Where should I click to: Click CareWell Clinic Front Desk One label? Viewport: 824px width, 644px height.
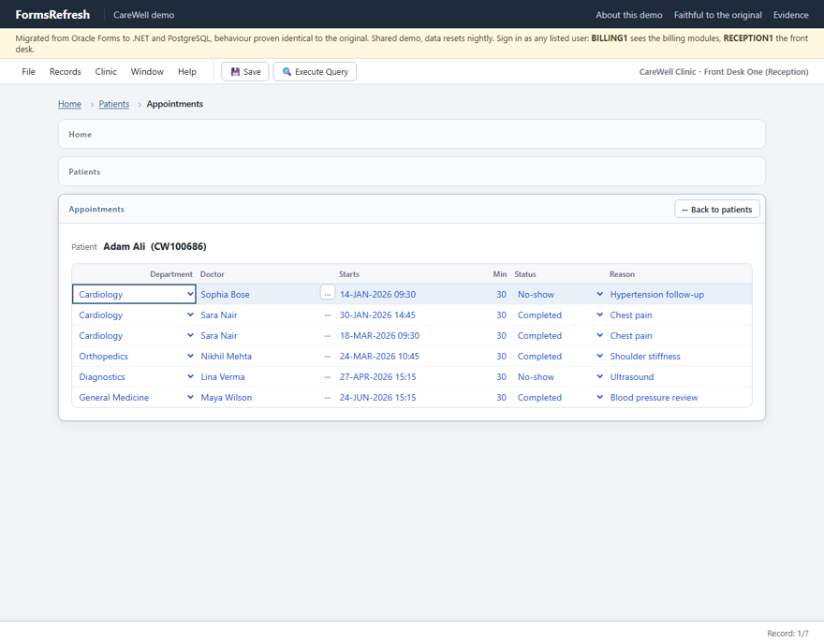(x=724, y=71)
